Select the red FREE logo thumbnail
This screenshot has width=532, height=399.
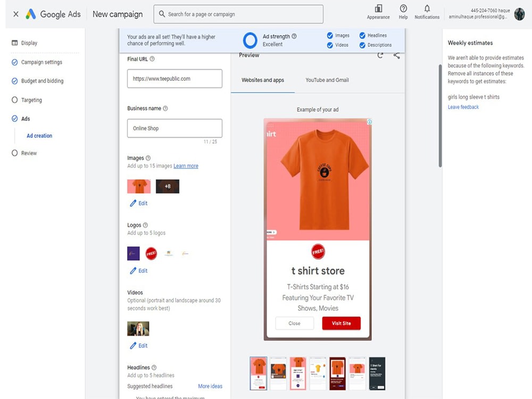(x=151, y=253)
